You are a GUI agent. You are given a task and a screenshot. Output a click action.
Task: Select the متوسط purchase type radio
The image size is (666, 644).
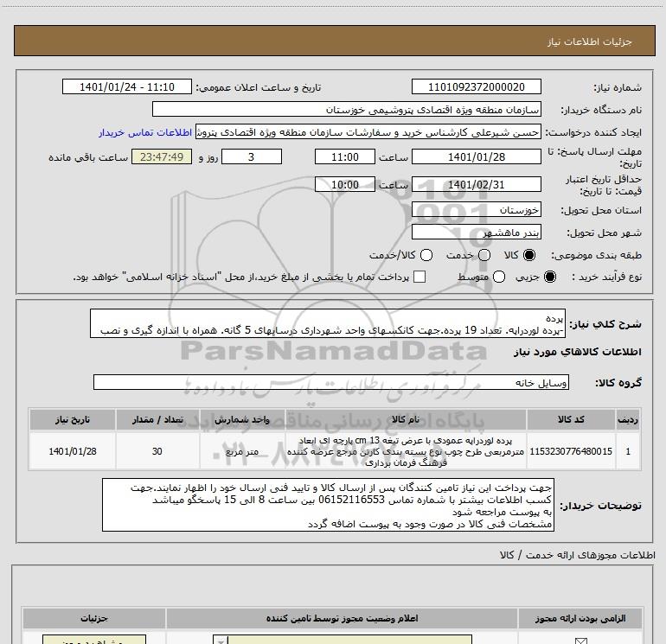499,277
